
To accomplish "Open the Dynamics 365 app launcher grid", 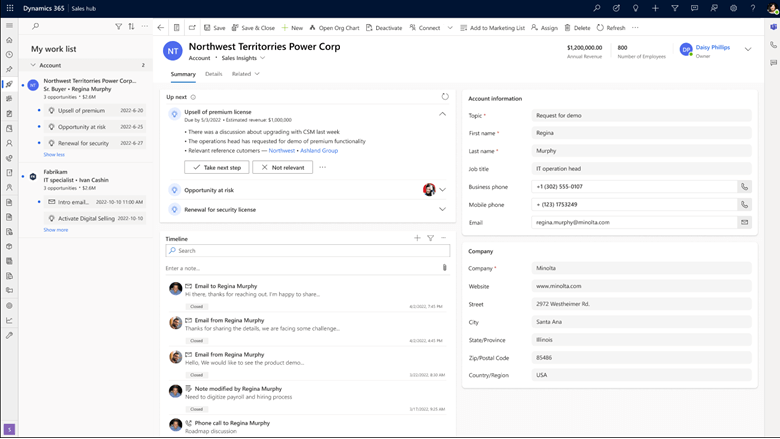I will click(x=9, y=8).
